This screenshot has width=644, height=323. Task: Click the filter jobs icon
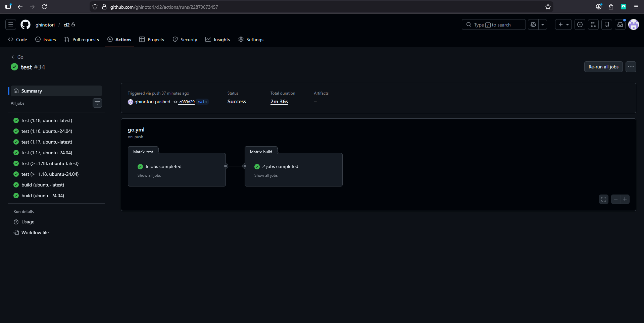(97, 103)
